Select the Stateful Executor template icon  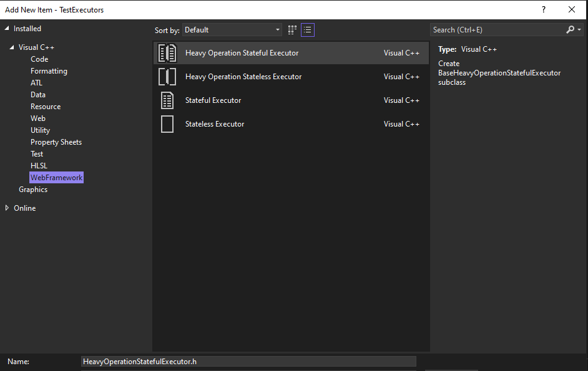pyautogui.click(x=167, y=100)
